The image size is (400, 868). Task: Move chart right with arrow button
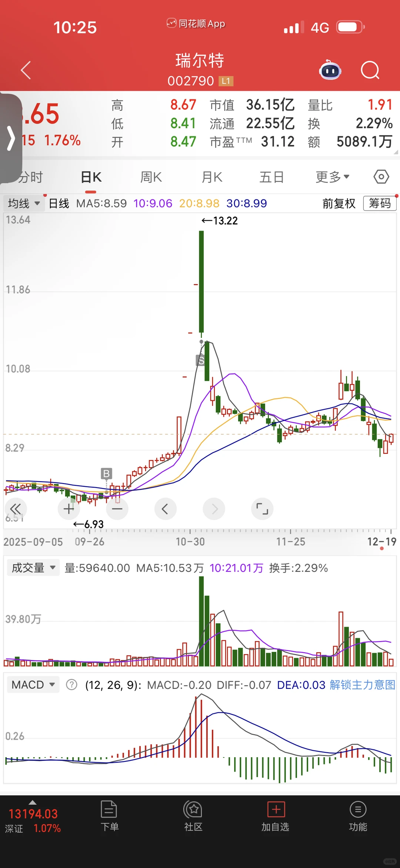coord(214,509)
